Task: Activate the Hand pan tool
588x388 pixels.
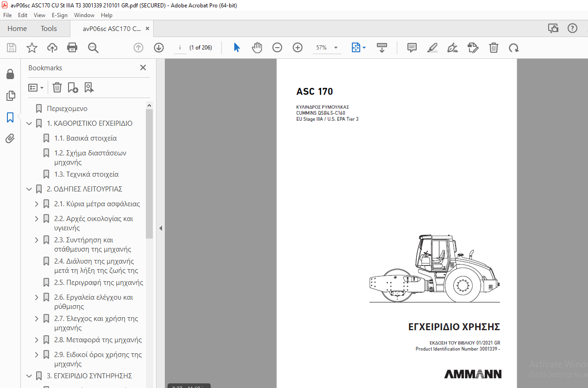Action: 257,48
